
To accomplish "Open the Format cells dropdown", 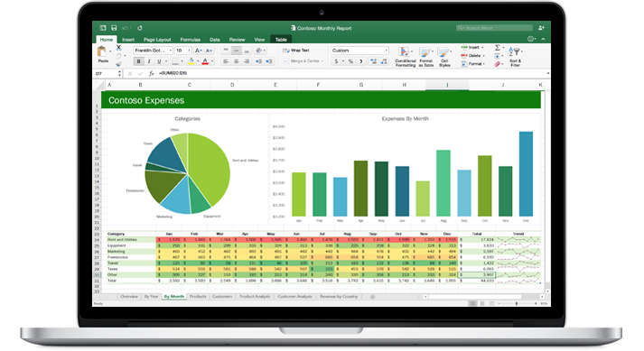I will 473,64.
